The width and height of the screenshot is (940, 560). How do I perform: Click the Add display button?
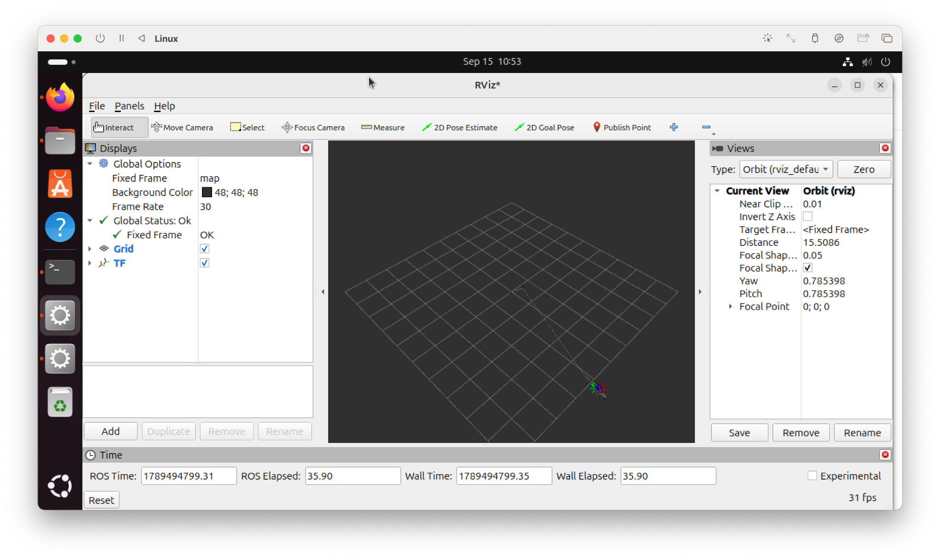[x=111, y=431]
